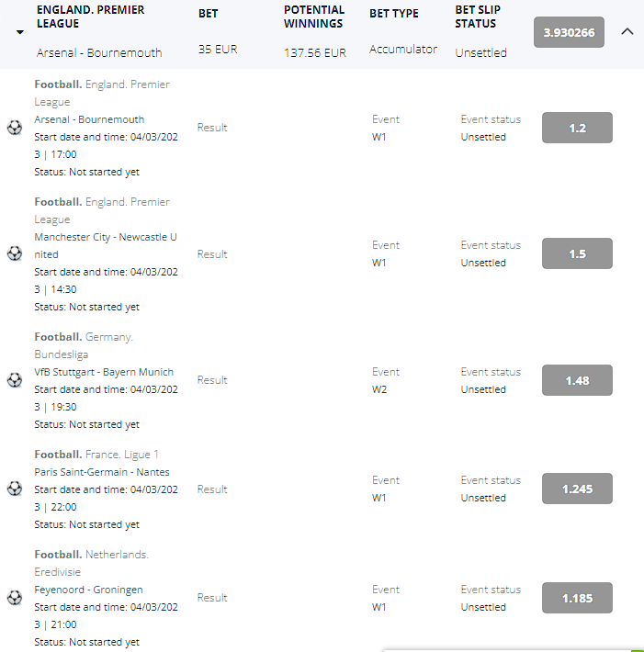
Task: Click football icon beside Feyenoord - Groningen
Action: tap(15, 598)
